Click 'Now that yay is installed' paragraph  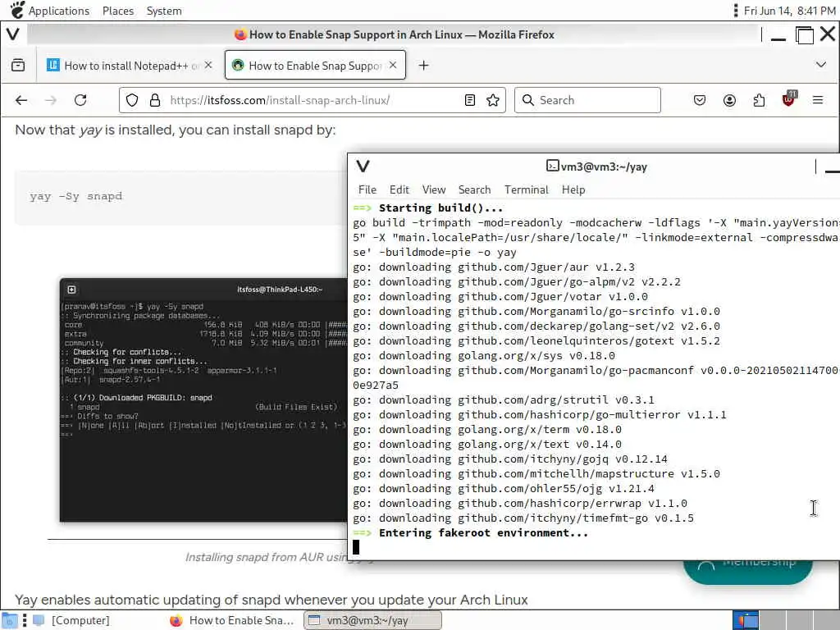[176, 130]
